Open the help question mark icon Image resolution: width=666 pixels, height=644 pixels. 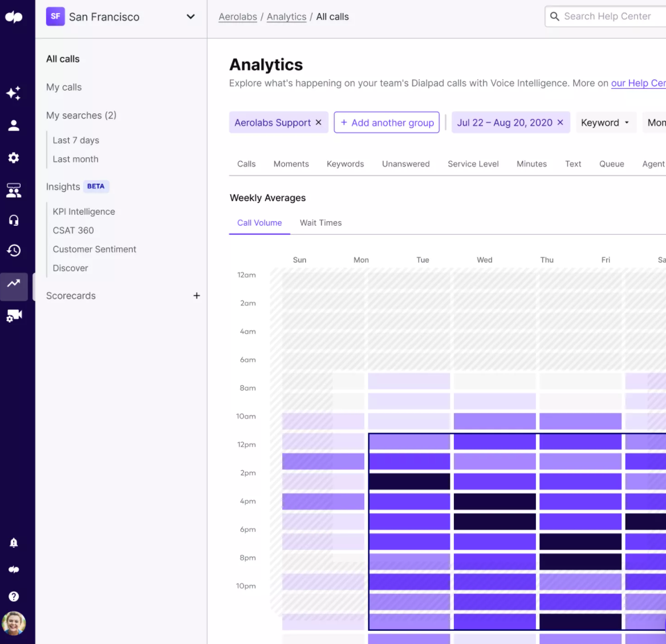(x=14, y=597)
